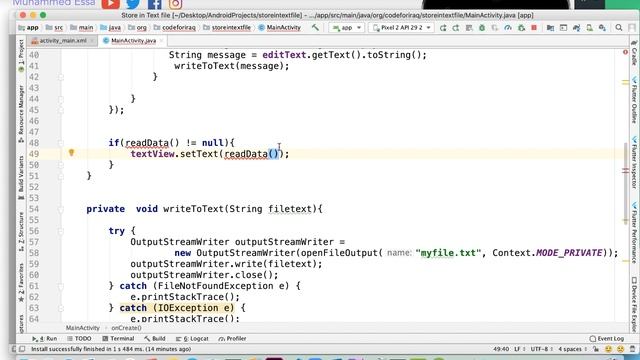Open the Flutter Performance side panel
The image size is (640, 360).
pos(634,233)
